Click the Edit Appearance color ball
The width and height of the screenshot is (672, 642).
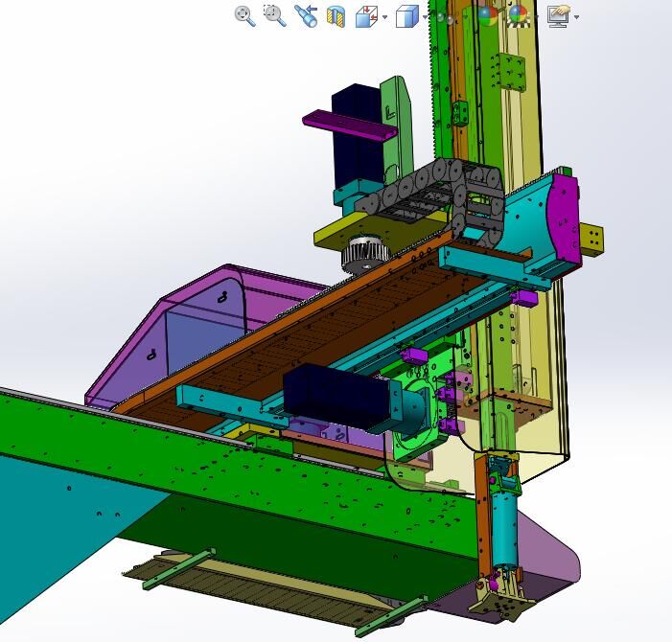[487, 16]
